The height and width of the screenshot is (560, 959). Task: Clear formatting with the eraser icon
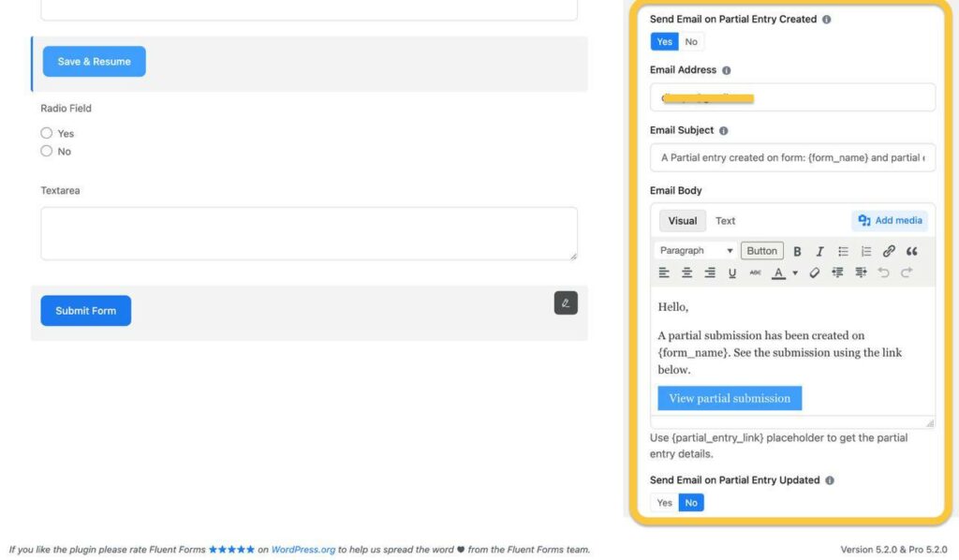tap(814, 273)
